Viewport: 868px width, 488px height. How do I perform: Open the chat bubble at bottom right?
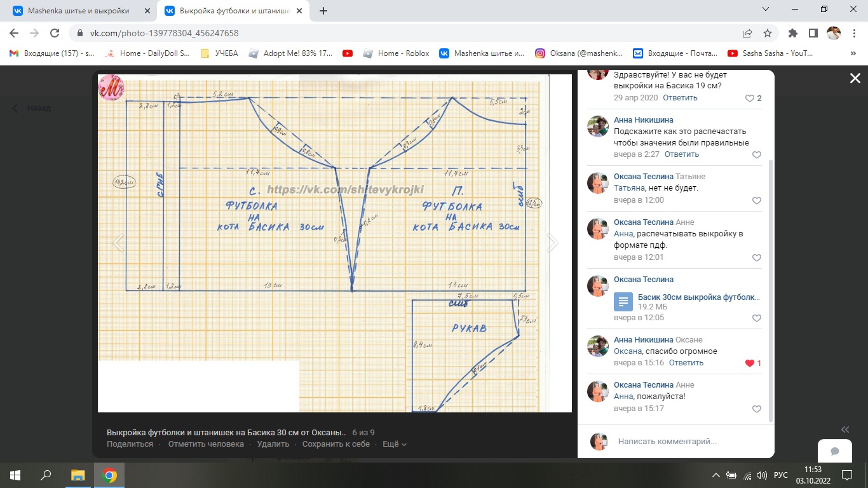835,451
